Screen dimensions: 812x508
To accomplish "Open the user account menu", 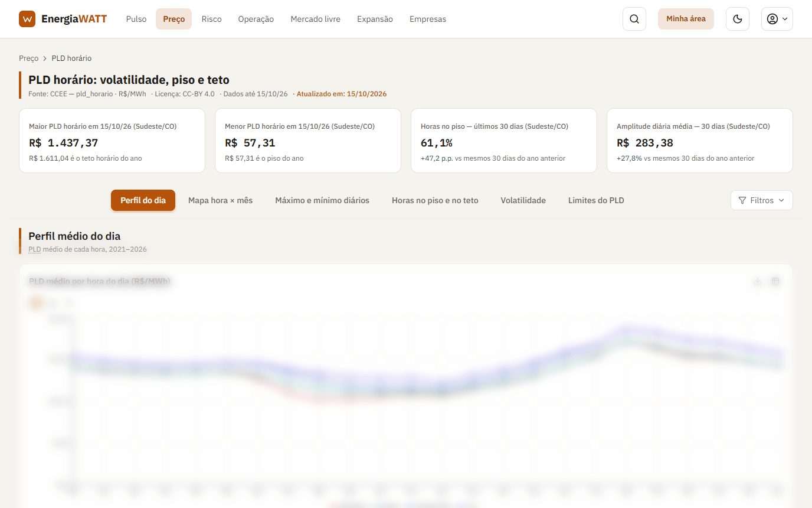I will pos(777,19).
